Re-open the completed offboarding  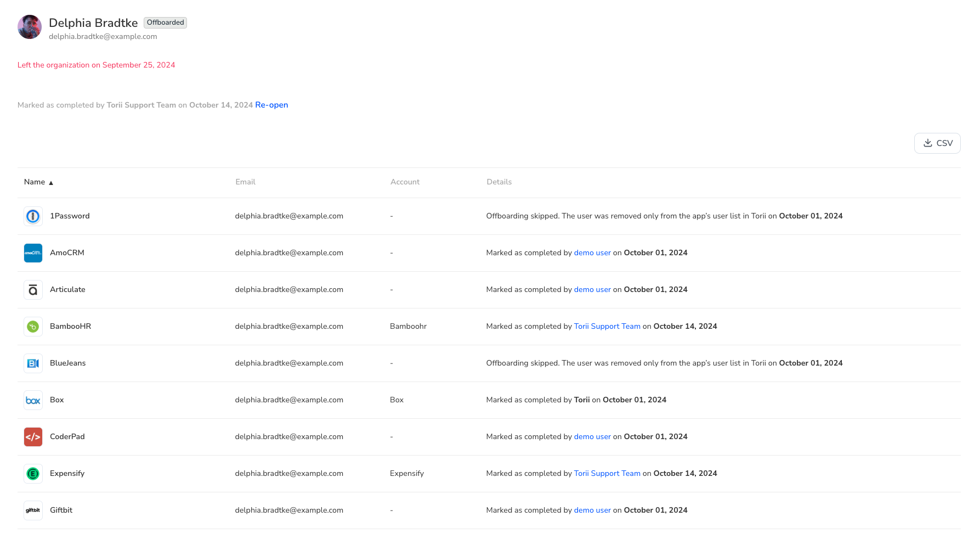271,105
